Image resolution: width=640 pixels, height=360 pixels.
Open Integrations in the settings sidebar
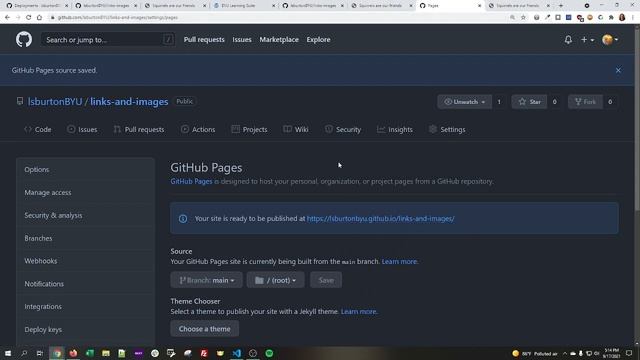(85, 307)
